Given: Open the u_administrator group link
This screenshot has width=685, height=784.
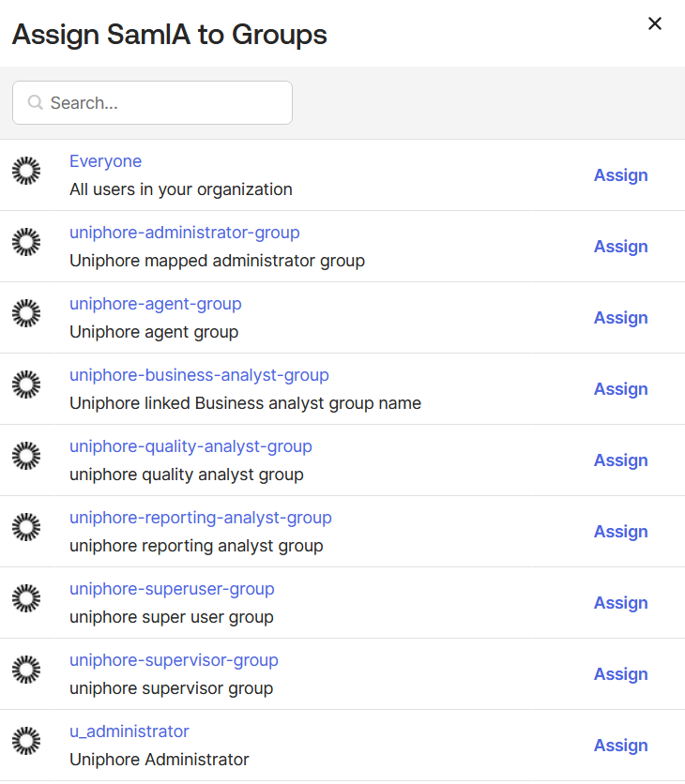Looking at the screenshot, I should coord(129,731).
